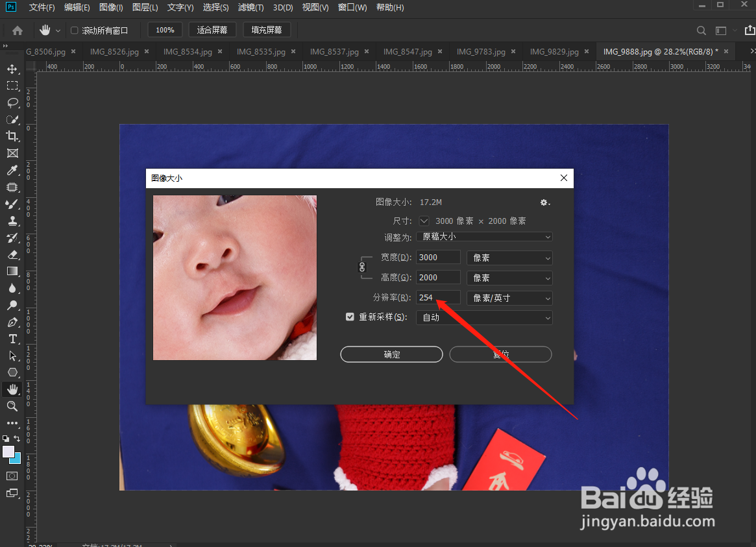Select the Move tool

[x=12, y=69]
